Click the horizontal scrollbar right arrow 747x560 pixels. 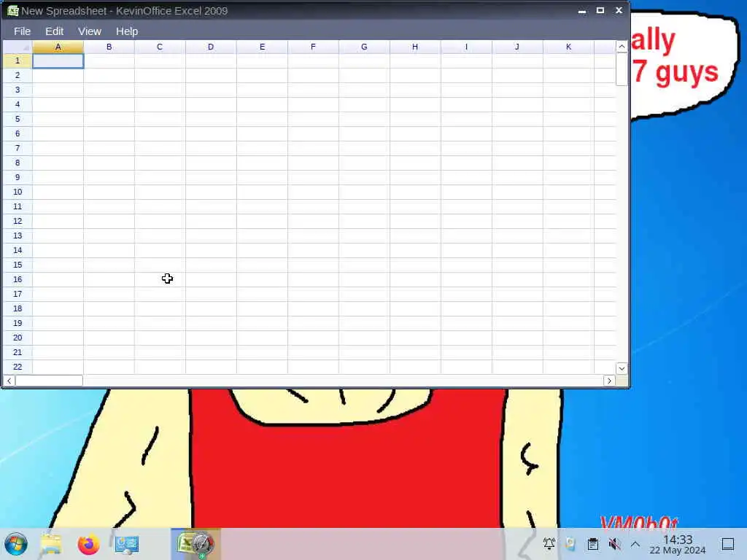point(609,381)
